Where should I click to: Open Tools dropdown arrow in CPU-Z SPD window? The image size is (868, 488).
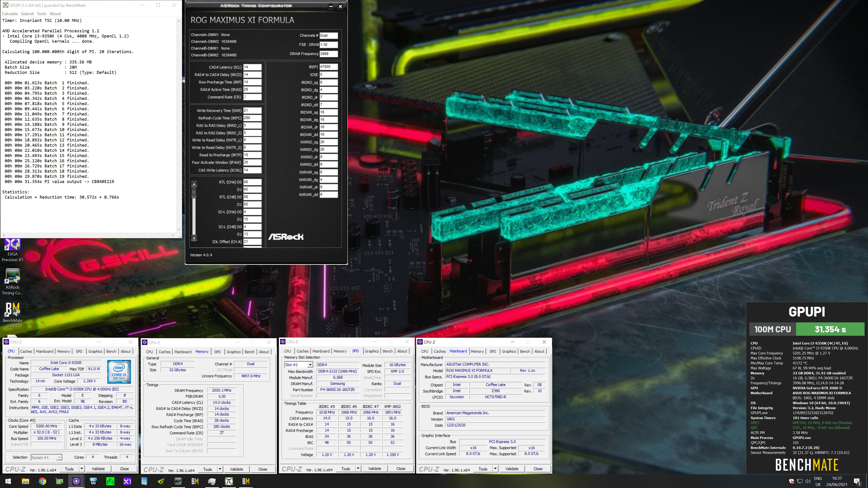pos(358,469)
